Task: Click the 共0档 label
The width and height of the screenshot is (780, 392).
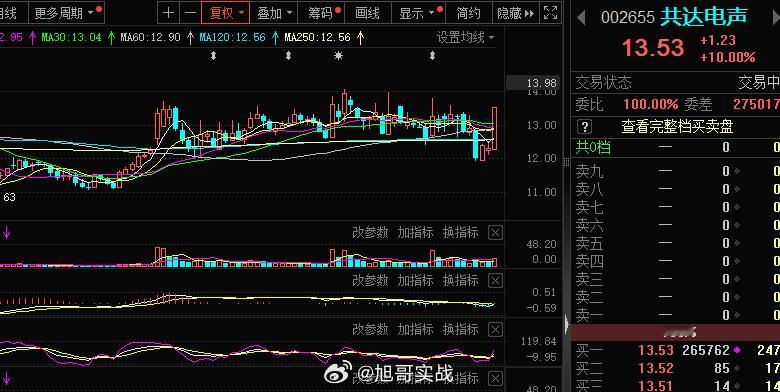Action: click(x=593, y=147)
